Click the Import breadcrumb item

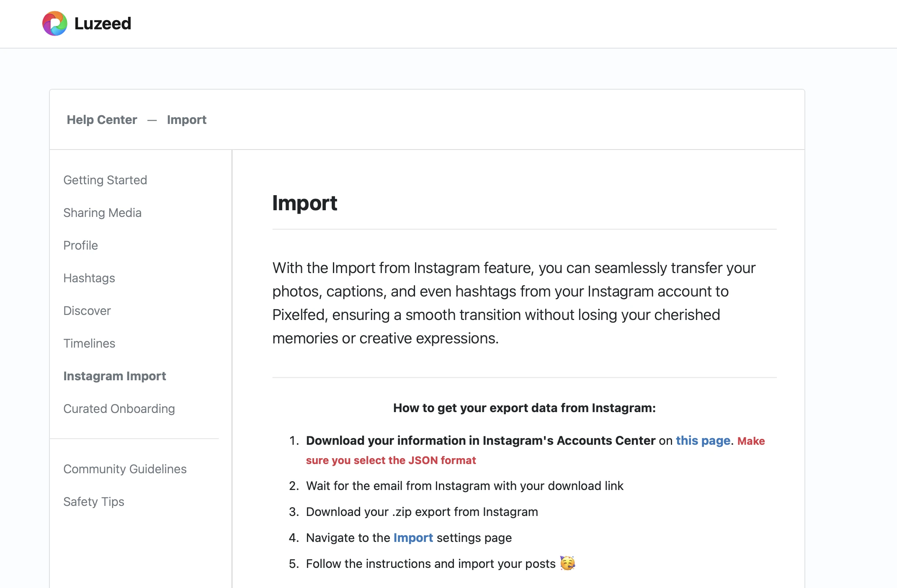click(x=186, y=120)
